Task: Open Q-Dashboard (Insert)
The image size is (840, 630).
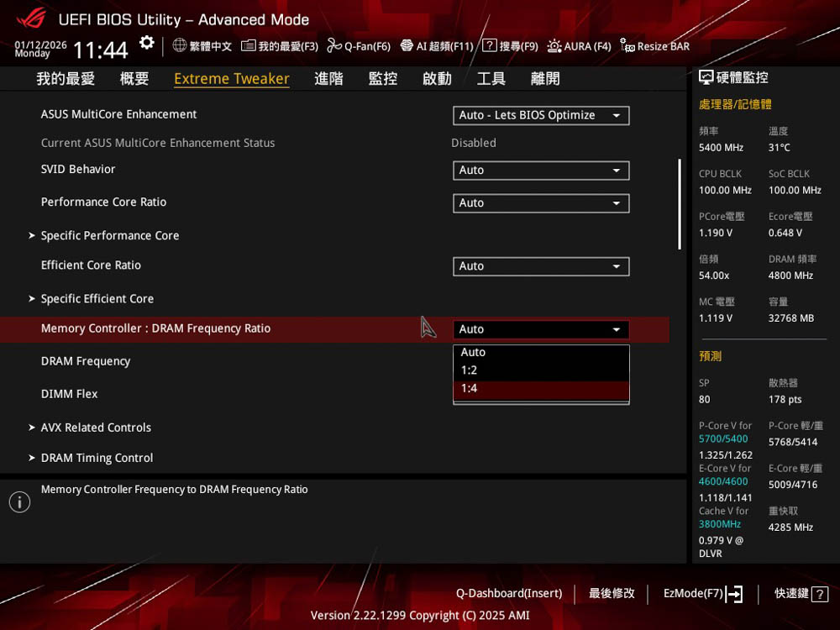Action: click(509, 594)
